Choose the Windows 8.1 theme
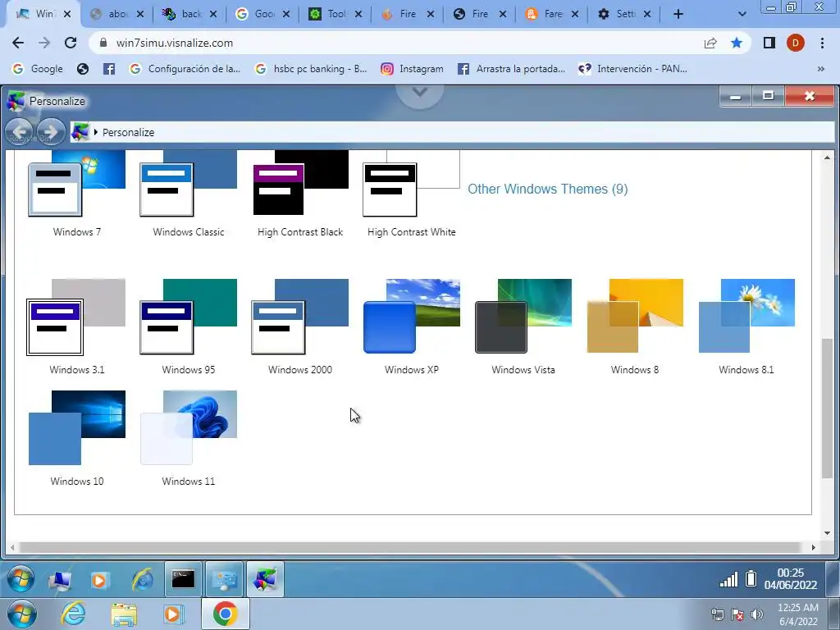840x630 pixels. (746, 326)
